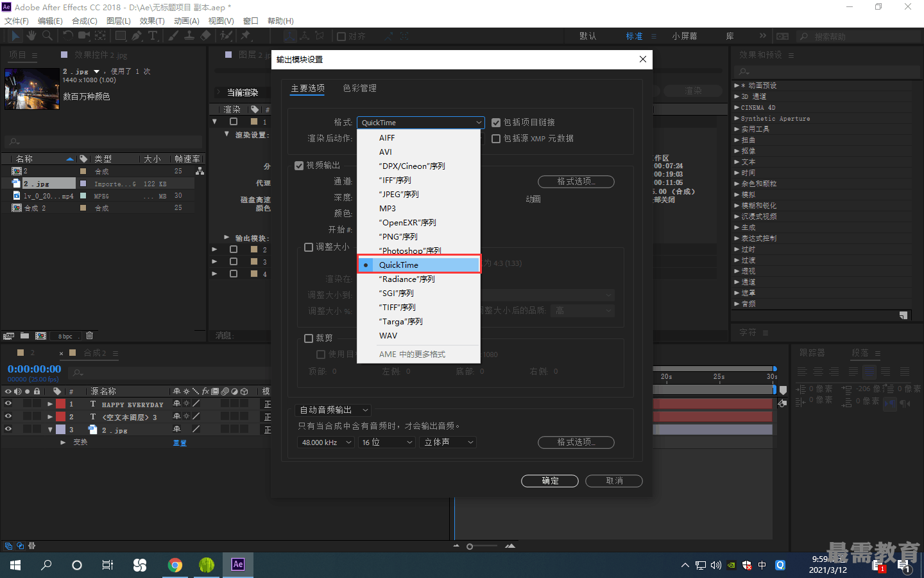Image resolution: width=924 pixels, height=578 pixels.
Task: Toggle the 包括项目链接 checkbox
Action: tap(496, 123)
